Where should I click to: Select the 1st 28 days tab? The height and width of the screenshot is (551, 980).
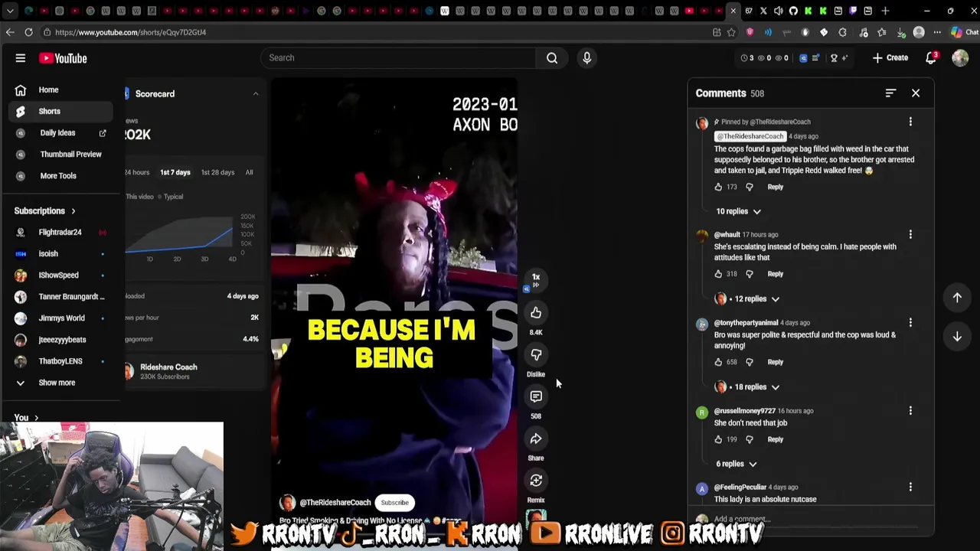pyautogui.click(x=217, y=172)
